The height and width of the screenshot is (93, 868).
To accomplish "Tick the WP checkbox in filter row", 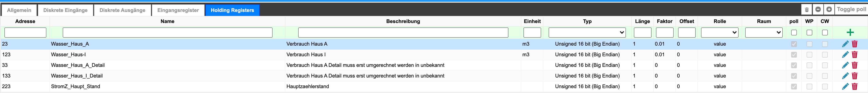I will 809,33.
